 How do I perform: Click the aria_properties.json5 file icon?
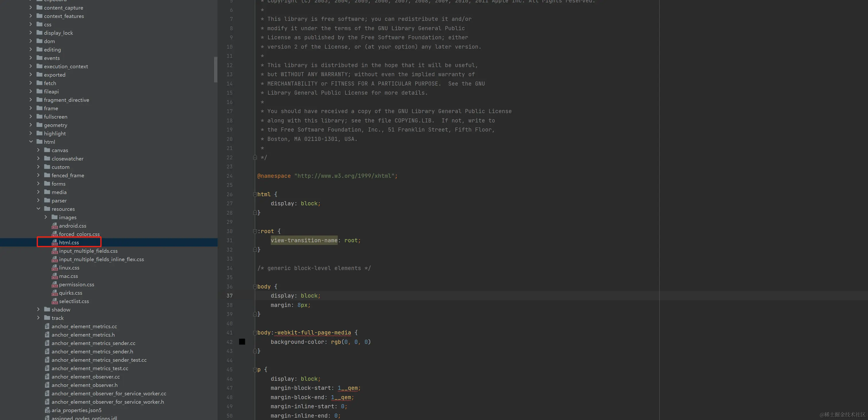pos(48,410)
